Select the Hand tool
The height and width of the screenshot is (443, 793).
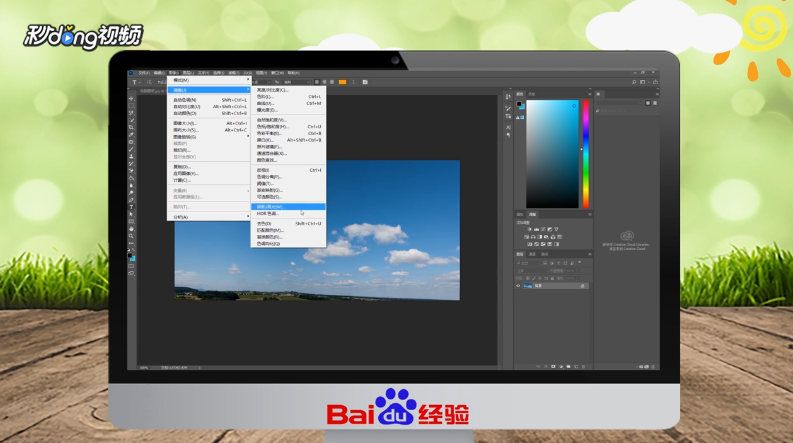tap(131, 229)
